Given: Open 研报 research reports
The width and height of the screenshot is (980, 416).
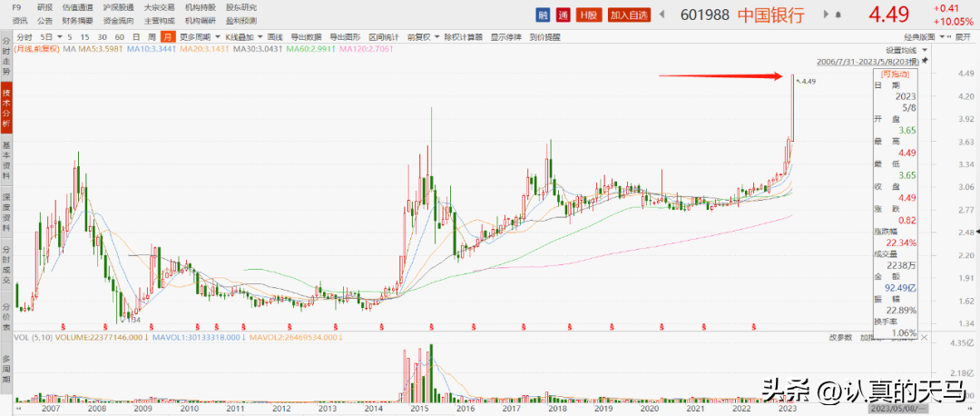Looking at the screenshot, I should click(x=45, y=7).
